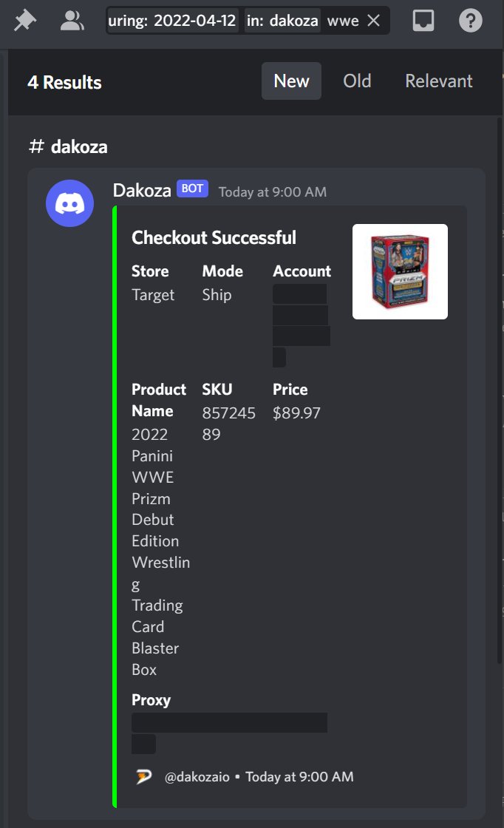Show the member list icon

(x=72, y=21)
